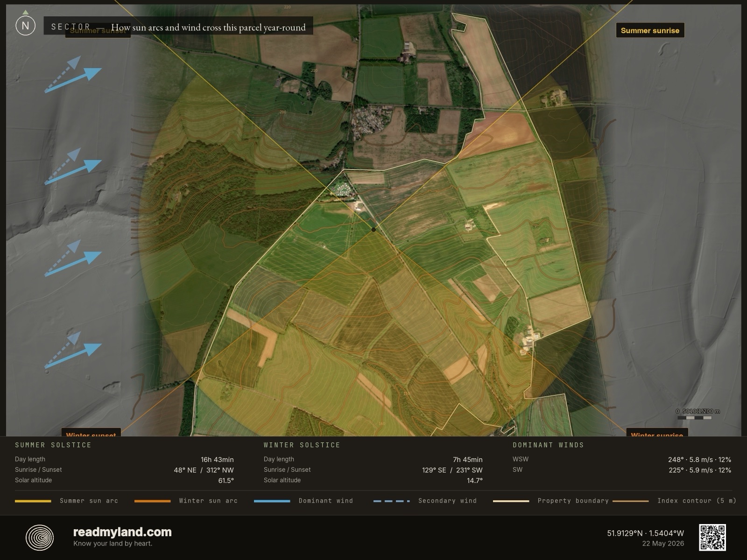This screenshot has width=747, height=560.
Task: Click the coordinates text 51.9129°N
Action: tap(625, 533)
